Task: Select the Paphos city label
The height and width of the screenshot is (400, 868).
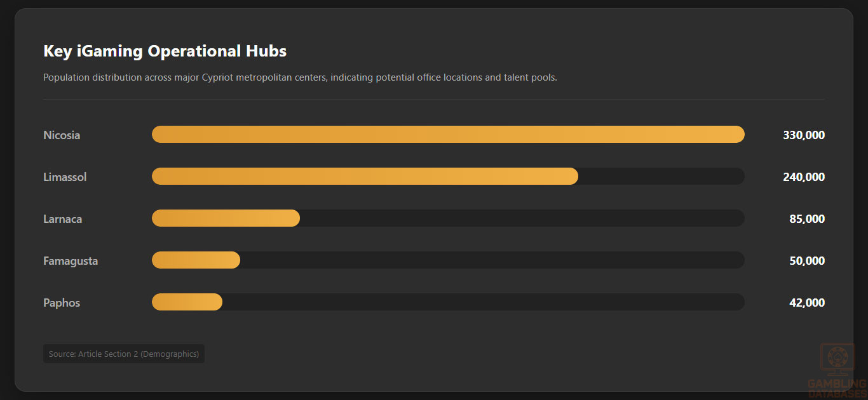Action: tap(62, 303)
